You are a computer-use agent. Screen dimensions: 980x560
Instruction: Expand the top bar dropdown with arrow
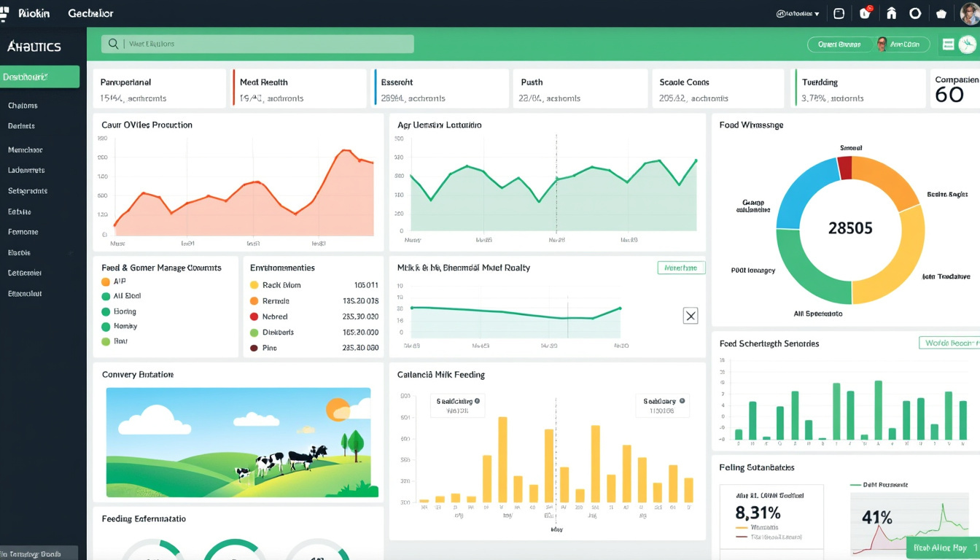(798, 13)
